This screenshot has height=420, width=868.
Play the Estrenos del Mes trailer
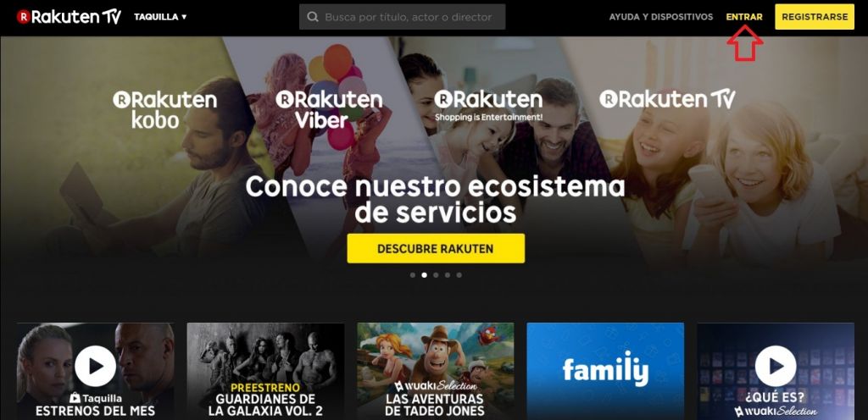click(x=95, y=366)
